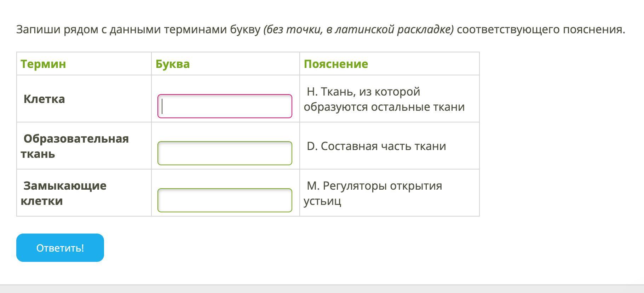
Task: Click the line 'H. Ткань, из которой'
Action: [363, 92]
